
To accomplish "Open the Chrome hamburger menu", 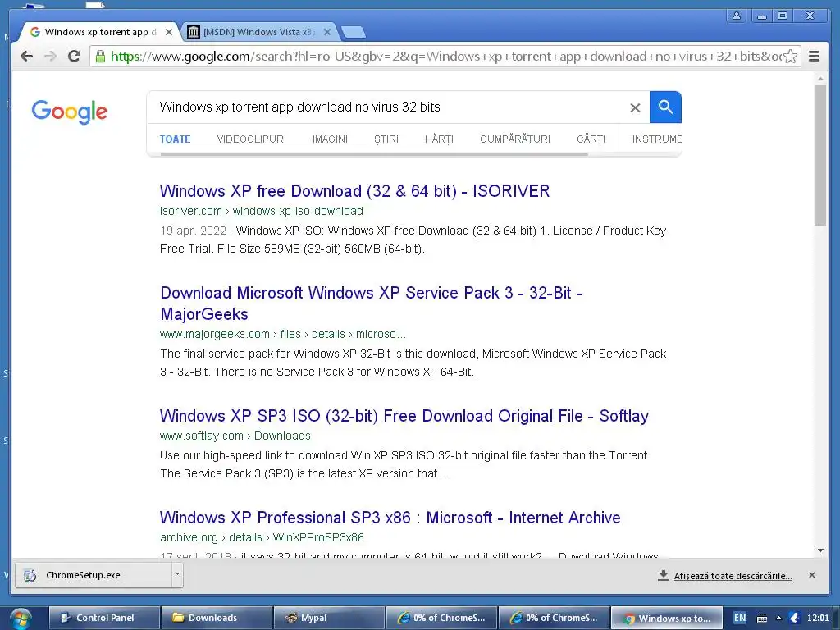I will [814, 57].
